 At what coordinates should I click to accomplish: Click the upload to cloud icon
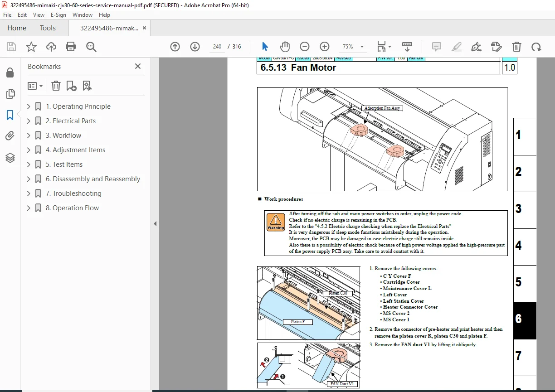[51, 47]
